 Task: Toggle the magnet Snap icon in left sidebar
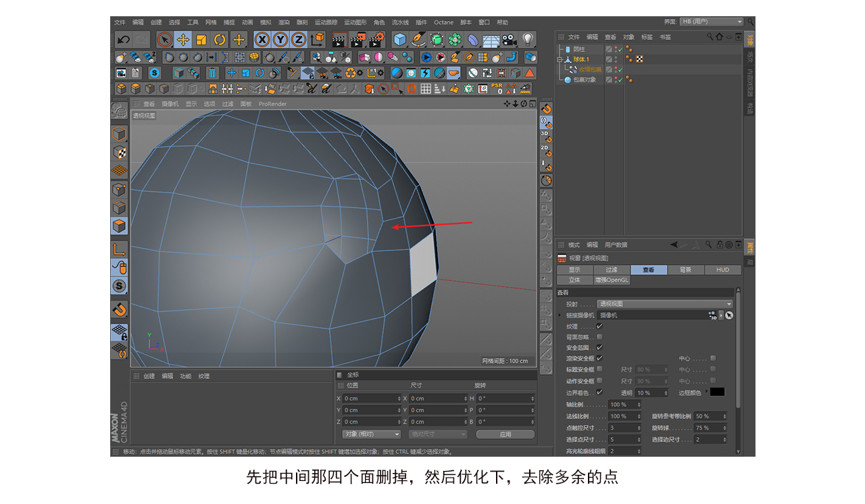click(x=120, y=309)
